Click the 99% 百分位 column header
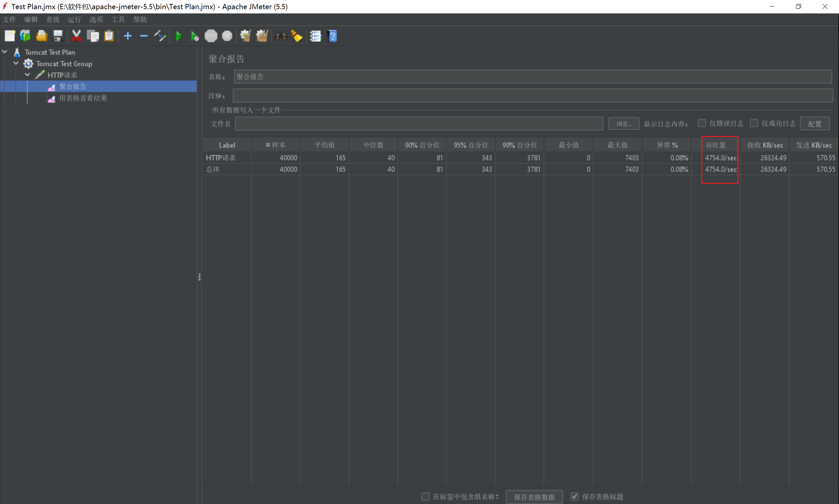 pos(519,145)
